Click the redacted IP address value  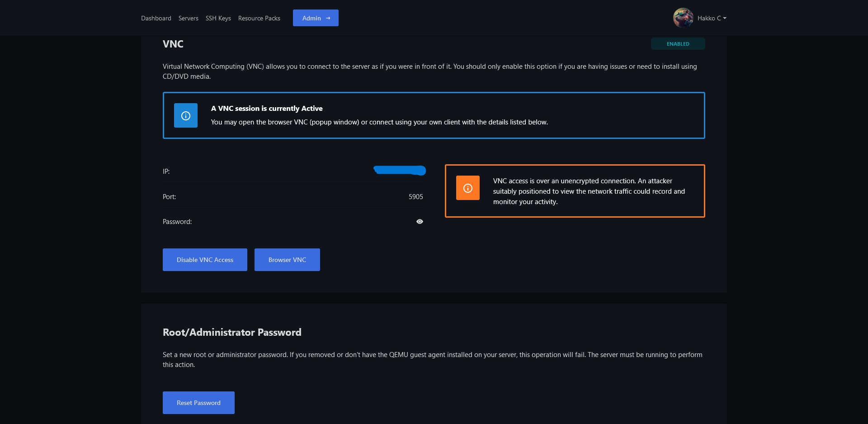pyautogui.click(x=400, y=170)
